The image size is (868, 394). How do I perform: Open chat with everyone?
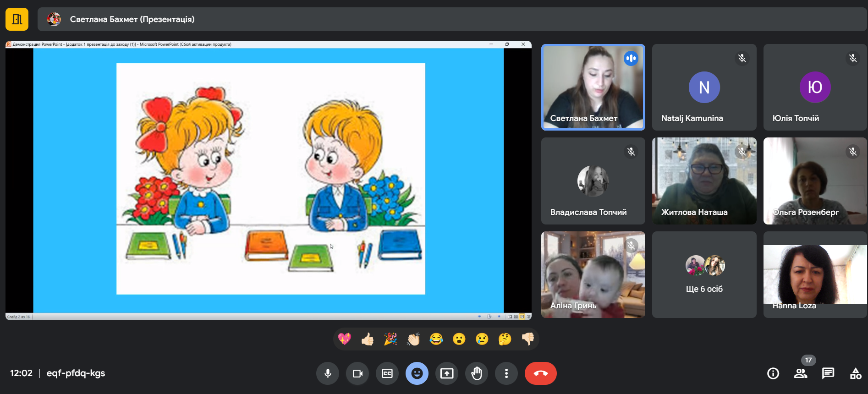pos(828,373)
